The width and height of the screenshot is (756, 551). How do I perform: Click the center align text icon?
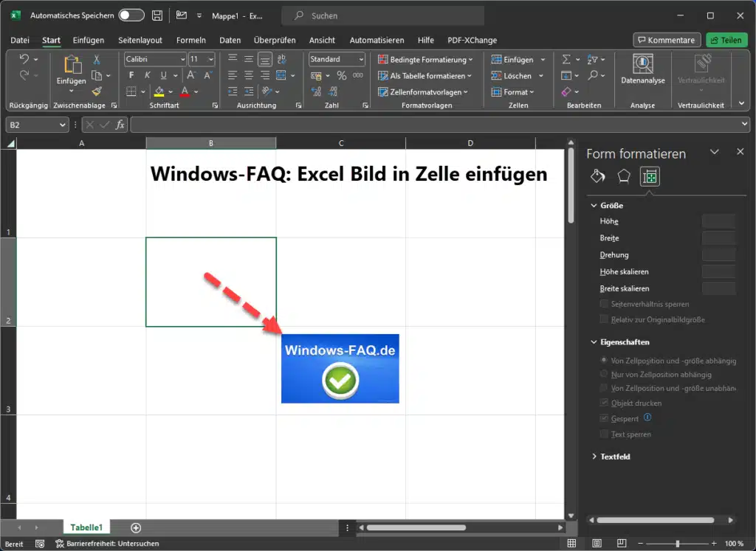click(249, 75)
